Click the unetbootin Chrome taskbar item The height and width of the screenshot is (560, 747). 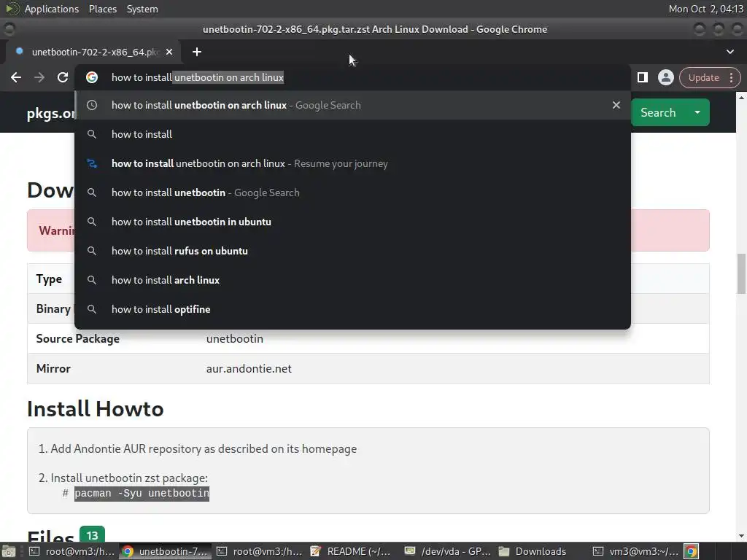165,551
